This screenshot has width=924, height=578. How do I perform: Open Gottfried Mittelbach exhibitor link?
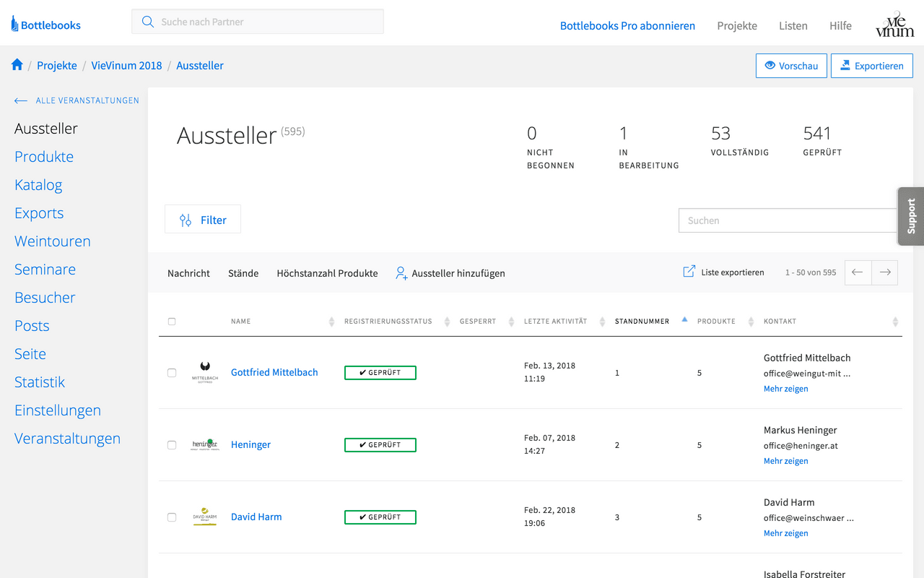[x=274, y=372]
